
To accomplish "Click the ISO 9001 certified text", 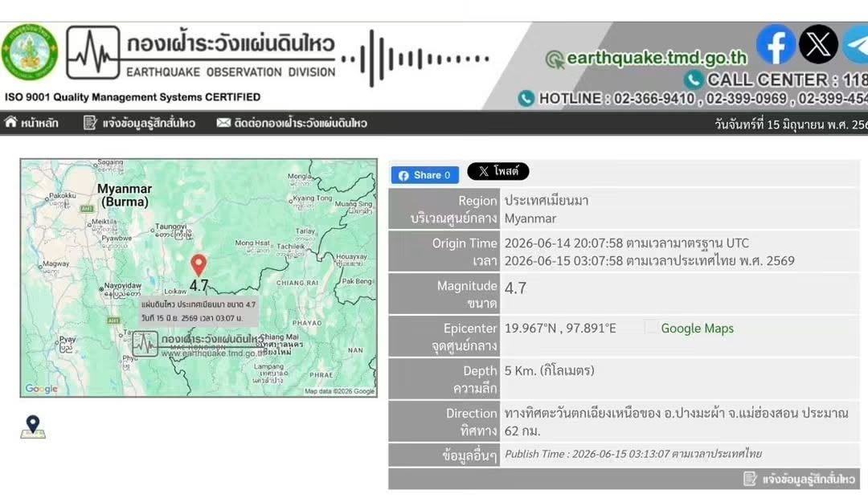I will (133, 97).
